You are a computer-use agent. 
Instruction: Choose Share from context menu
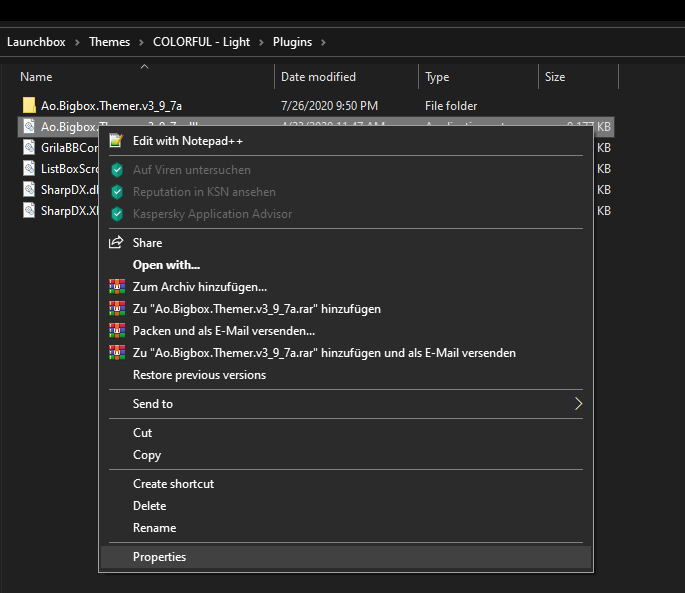click(346, 243)
